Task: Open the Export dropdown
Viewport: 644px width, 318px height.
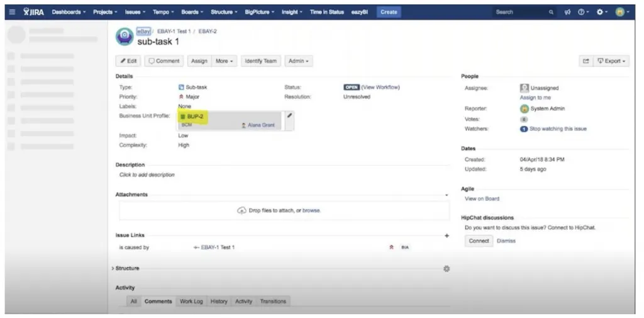Action: [x=611, y=61]
